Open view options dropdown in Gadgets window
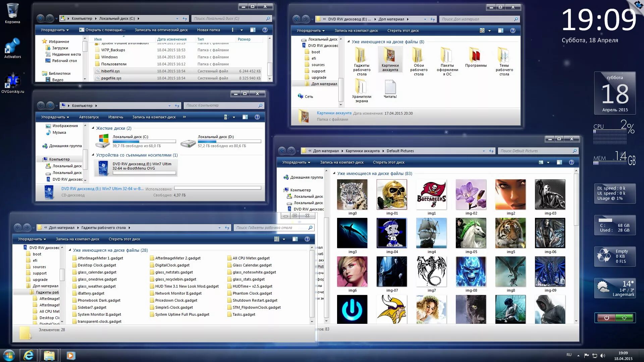 pyautogui.click(x=284, y=239)
